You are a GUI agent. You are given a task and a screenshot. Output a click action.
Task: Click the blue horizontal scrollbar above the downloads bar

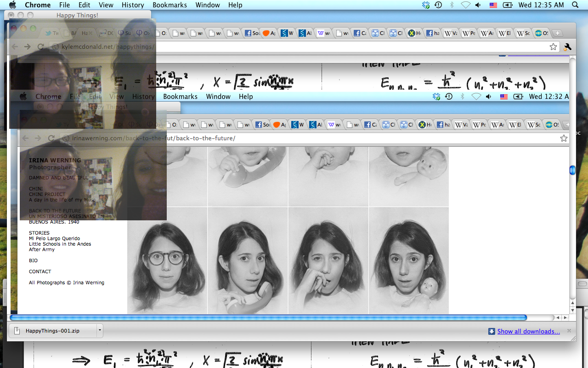(x=268, y=317)
